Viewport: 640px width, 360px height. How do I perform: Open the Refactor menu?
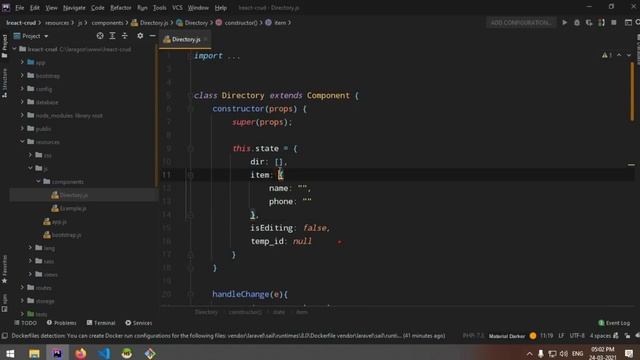tap(121, 7)
